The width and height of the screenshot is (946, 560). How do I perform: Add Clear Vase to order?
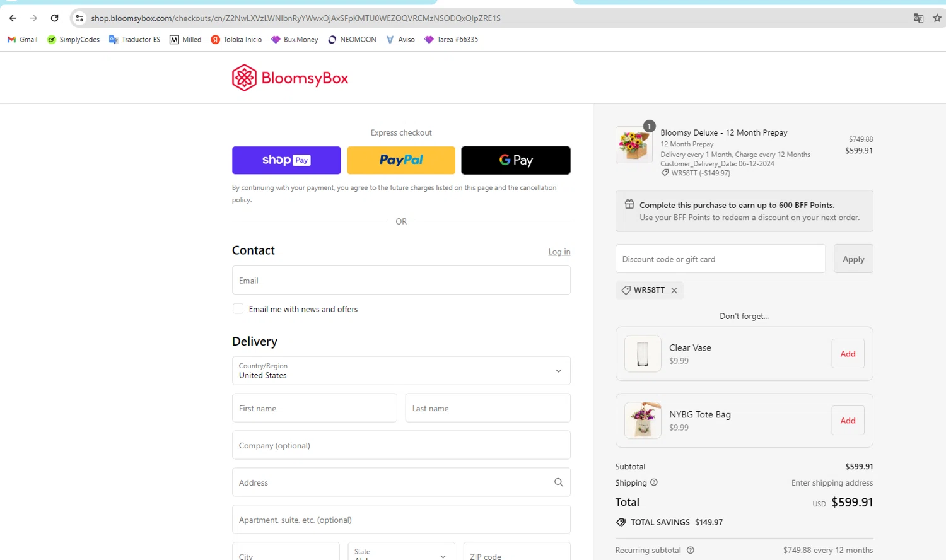[x=848, y=354]
